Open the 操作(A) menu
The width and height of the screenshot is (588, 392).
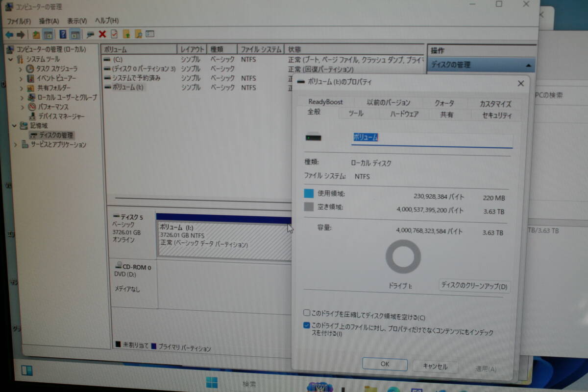[49, 21]
